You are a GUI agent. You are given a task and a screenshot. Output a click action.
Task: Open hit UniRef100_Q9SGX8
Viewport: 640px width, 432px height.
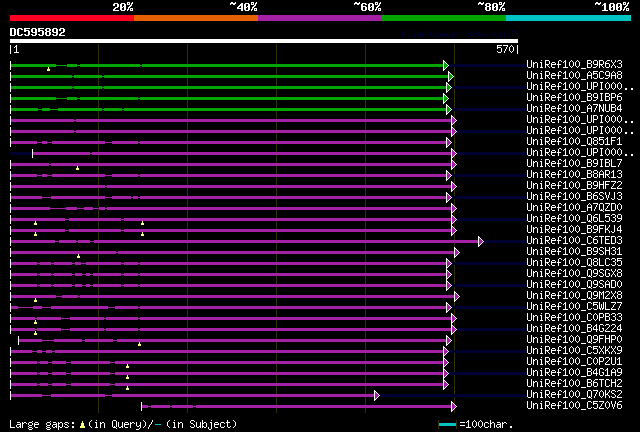coord(574,274)
